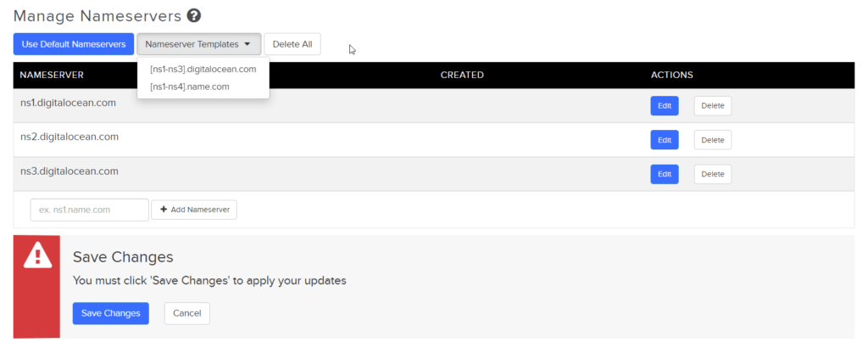Select the [ns1-ns3].digitalocean.com template
868x348 pixels.
(x=203, y=69)
